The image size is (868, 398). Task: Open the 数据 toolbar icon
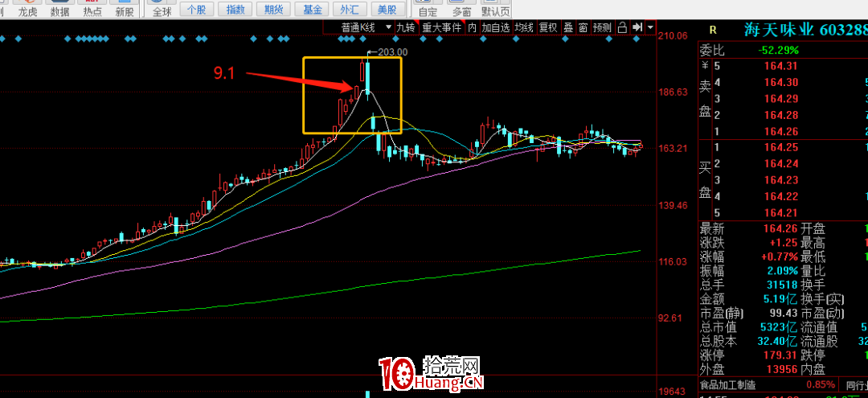tap(59, 8)
